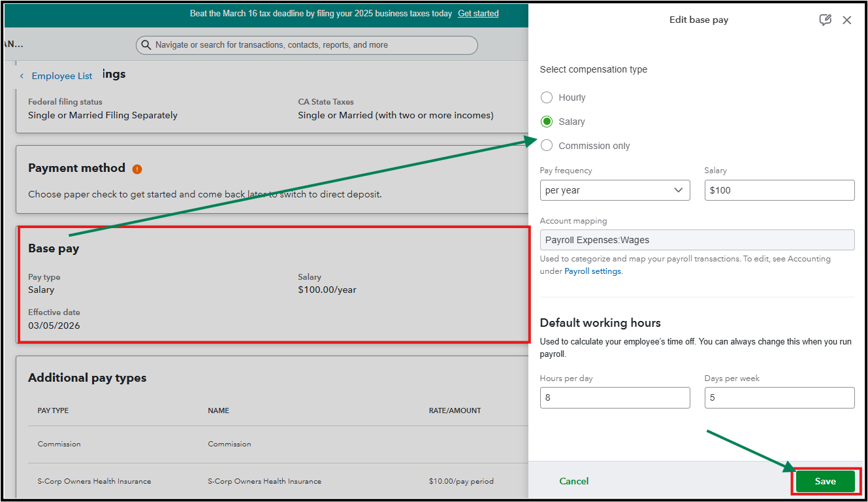The height and width of the screenshot is (502, 868).
Task: Click the Salary amount field
Action: click(779, 190)
